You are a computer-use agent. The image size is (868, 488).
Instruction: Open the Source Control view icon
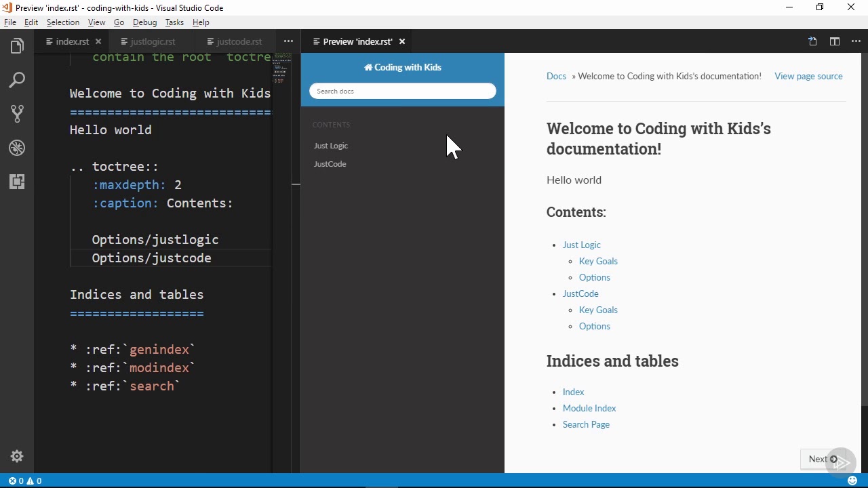point(17,113)
